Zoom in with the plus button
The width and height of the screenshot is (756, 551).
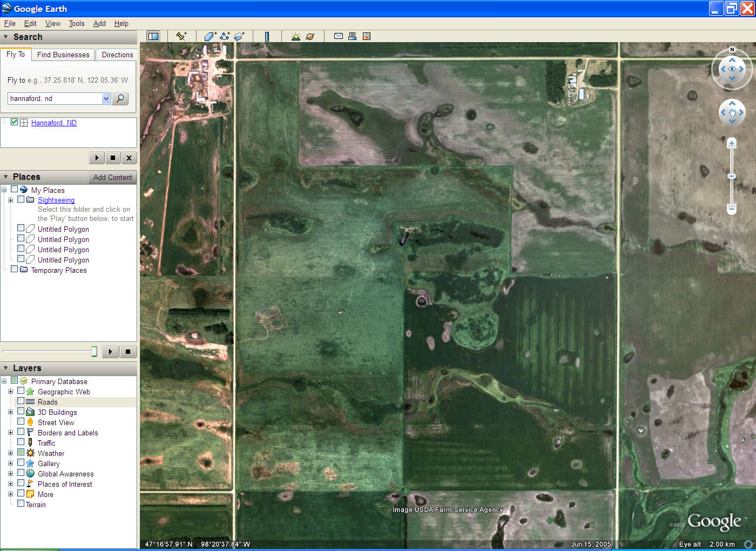point(732,143)
